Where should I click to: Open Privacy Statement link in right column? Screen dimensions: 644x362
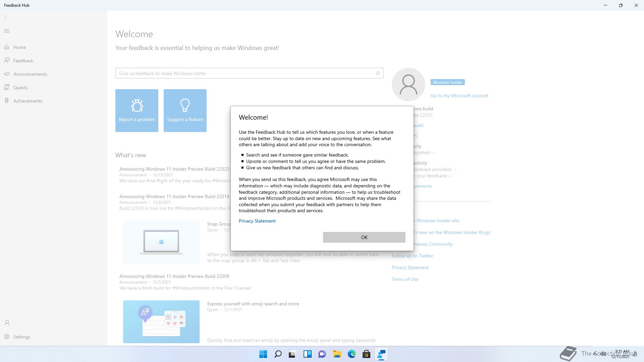click(410, 267)
